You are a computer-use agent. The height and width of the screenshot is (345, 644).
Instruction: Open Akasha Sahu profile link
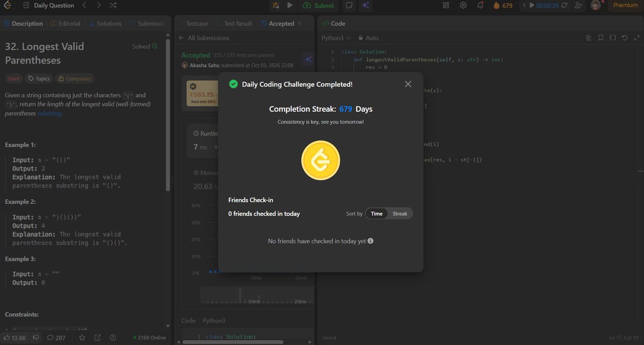(x=204, y=66)
